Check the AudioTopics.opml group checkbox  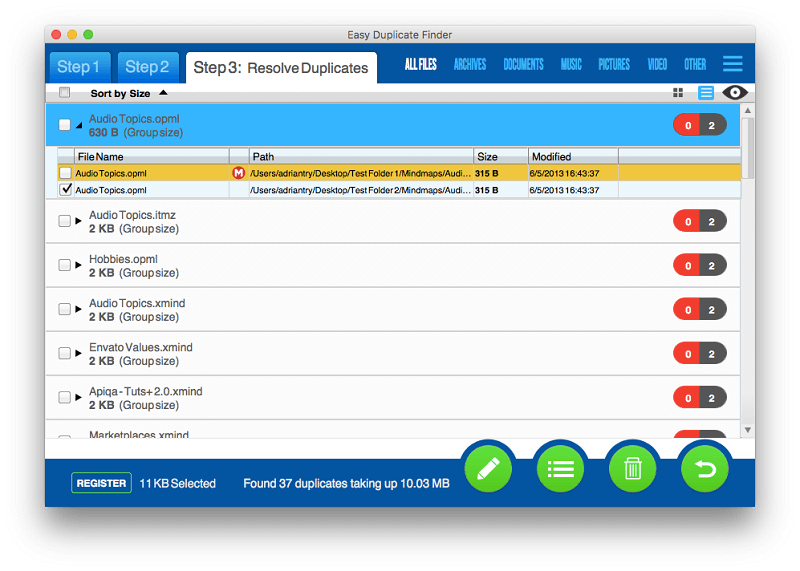click(x=64, y=125)
